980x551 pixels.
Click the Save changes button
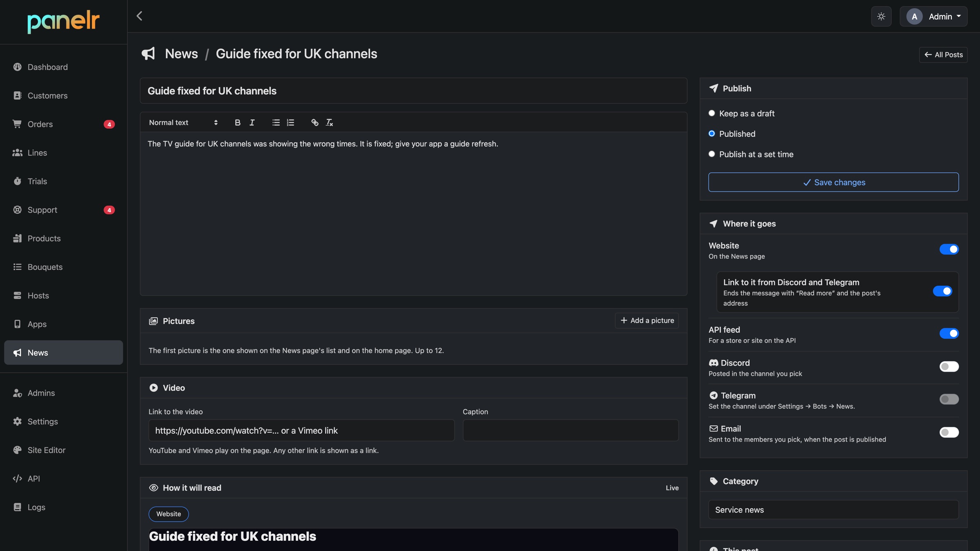(x=833, y=182)
